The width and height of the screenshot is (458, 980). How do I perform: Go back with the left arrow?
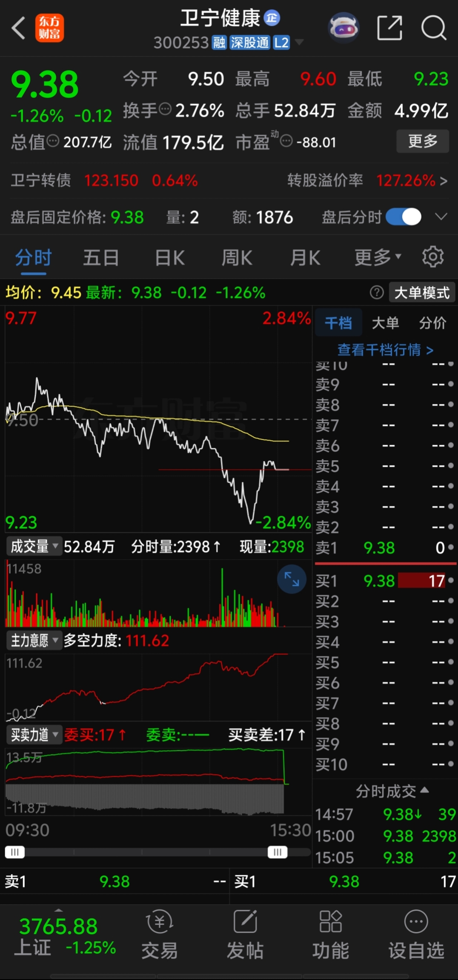pyautogui.click(x=18, y=28)
